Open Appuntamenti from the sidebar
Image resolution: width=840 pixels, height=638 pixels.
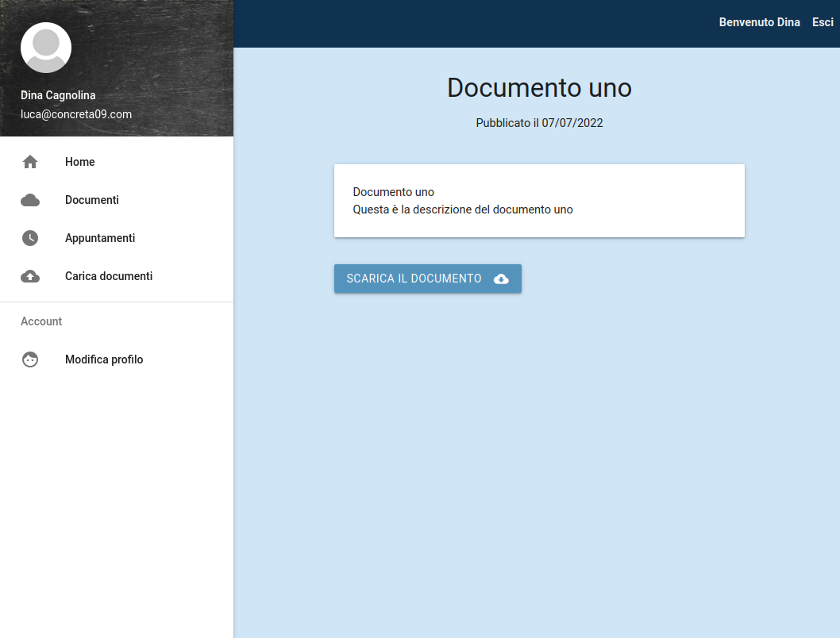(117, 238)
